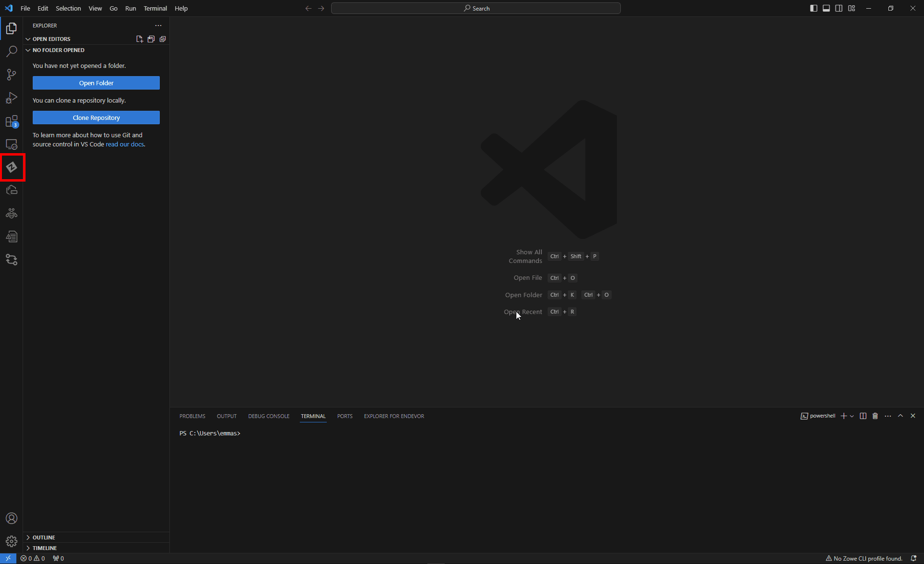
Task: Split the terminal pane
Action: pyautogui.click(x=863, y=416)
